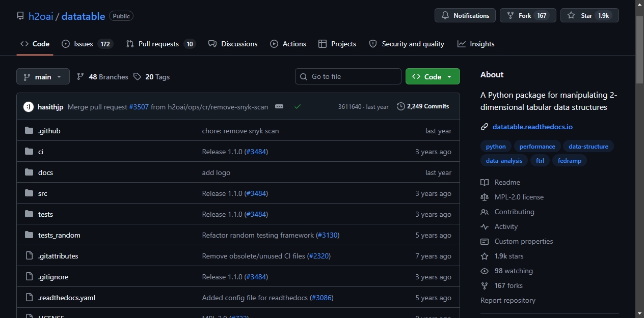This screenshot has width=644, height=318.
Task: Open issue link #3484 in the ci row
Action: [x=256, y=152]
